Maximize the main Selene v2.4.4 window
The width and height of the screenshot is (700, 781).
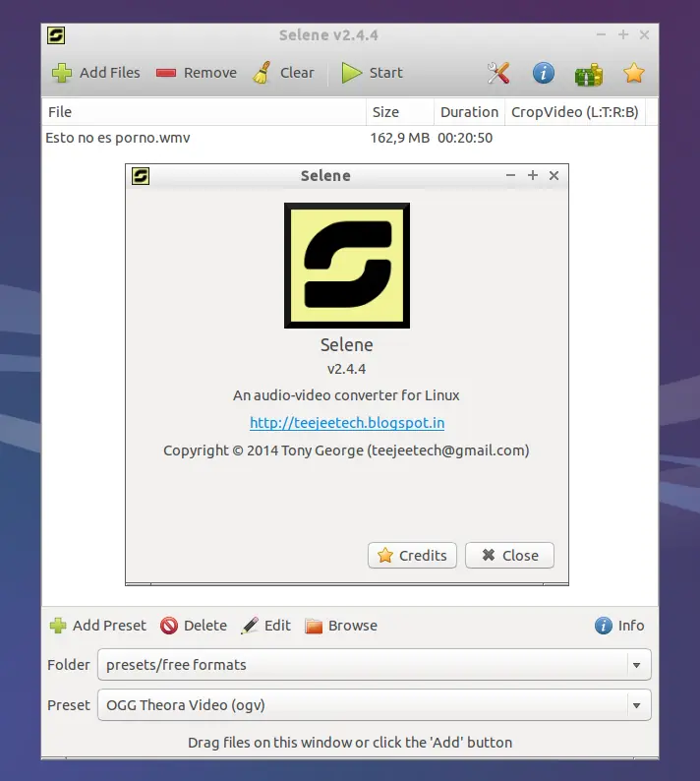click(x=623, y=34)
